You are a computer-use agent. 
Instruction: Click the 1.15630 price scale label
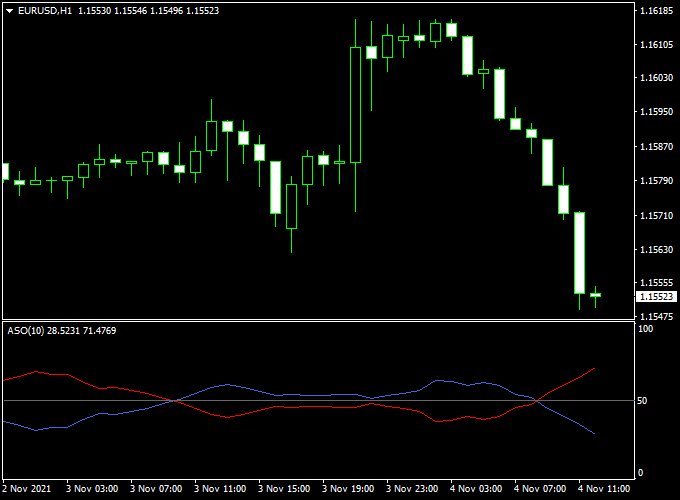(657, 249)
